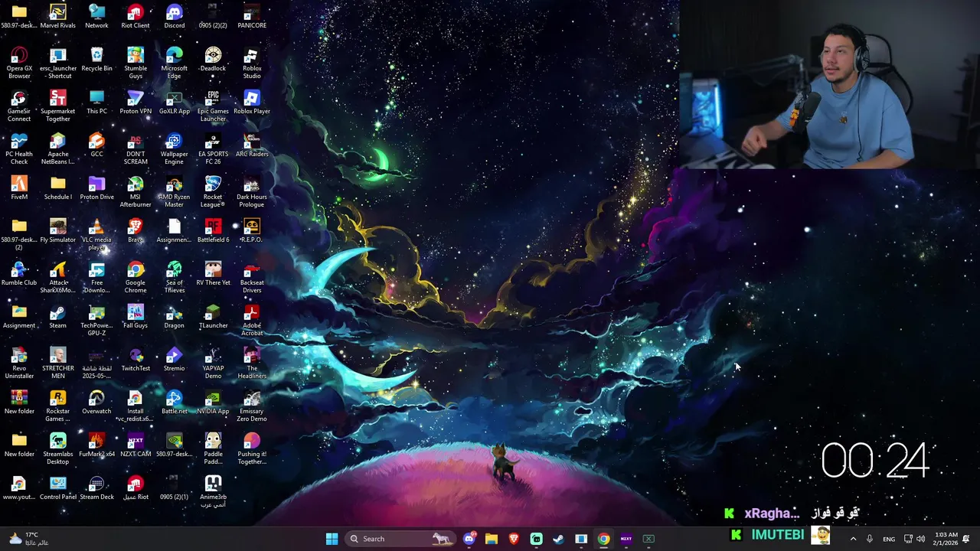Open the Riot Client desktop icon
Viewport: 980px width, 551px height.
(x=136, y=16)
